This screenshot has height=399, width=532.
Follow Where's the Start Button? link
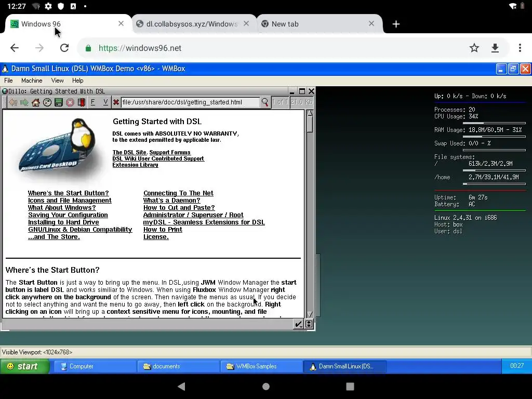(x=69, y=193)
